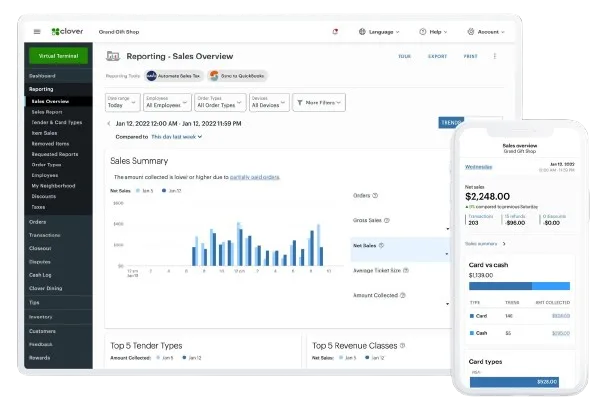Screen dimensions: 607x411
Task: Select the Trends view button
Action: click(x=450, y=123)
